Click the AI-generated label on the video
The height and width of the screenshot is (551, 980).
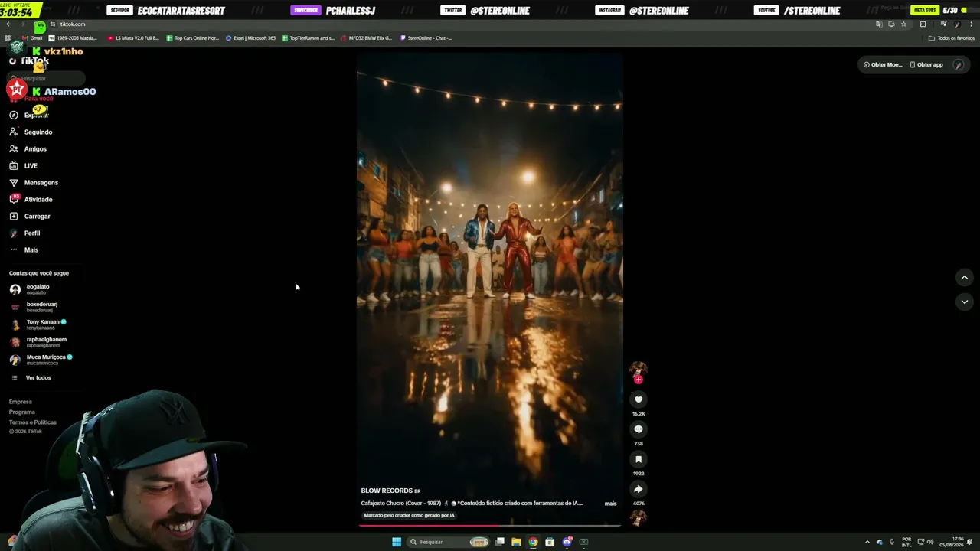pyautogui.click(x=409, y=516)
